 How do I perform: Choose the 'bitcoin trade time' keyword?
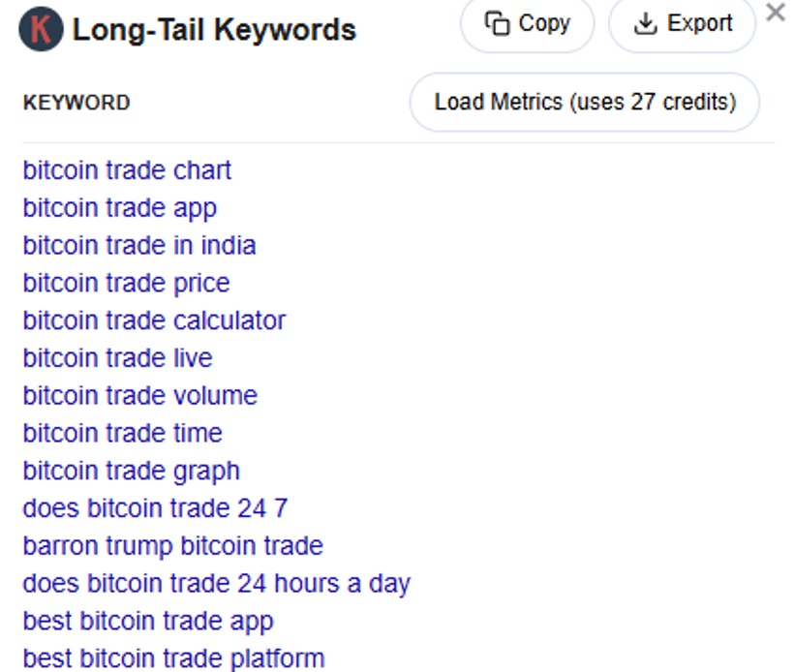pyautogui.click(x=122, y=433)
